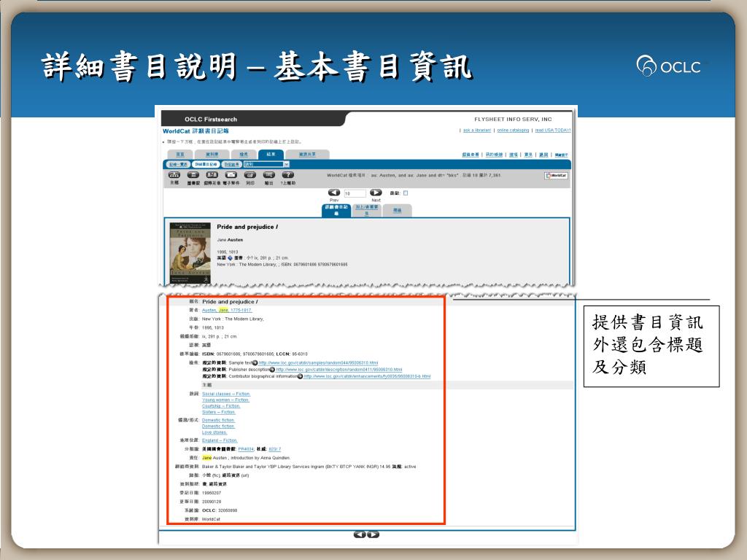Screen dimensions: 747x560
Task: Open first Domestic fiction genre link
Action: coord(218,420)
